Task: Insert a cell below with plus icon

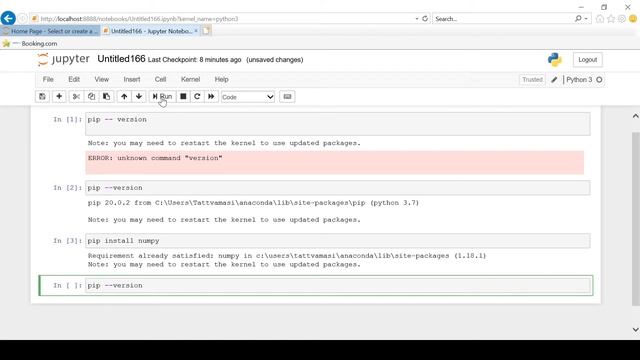Action: pyautogui.click(x=59, y=97)
